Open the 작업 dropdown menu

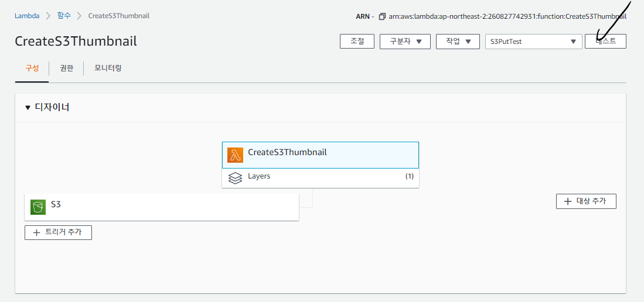coord(458,42)
